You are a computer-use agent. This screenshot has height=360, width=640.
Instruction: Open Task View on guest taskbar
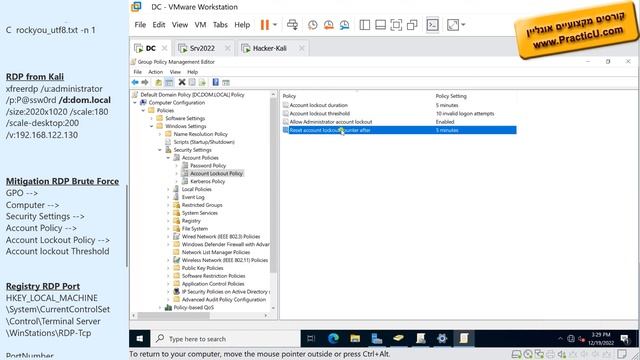click(311, 339)
